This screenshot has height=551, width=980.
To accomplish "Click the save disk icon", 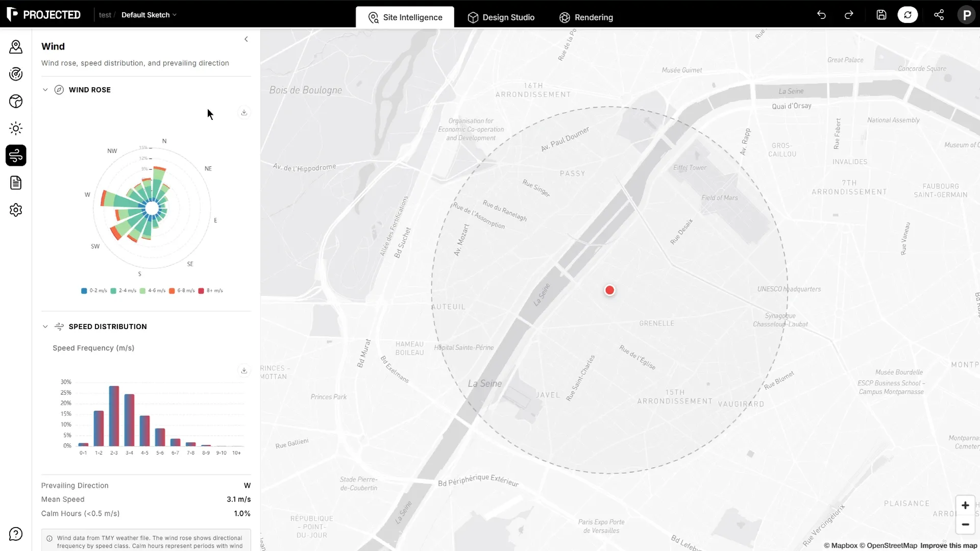I will pyautogui.click(x=881, y=15).
